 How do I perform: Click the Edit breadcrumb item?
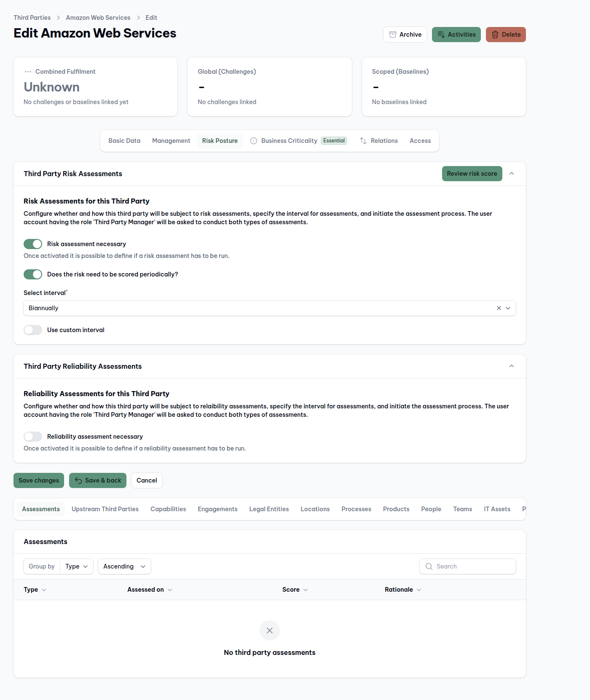point(151,18)
